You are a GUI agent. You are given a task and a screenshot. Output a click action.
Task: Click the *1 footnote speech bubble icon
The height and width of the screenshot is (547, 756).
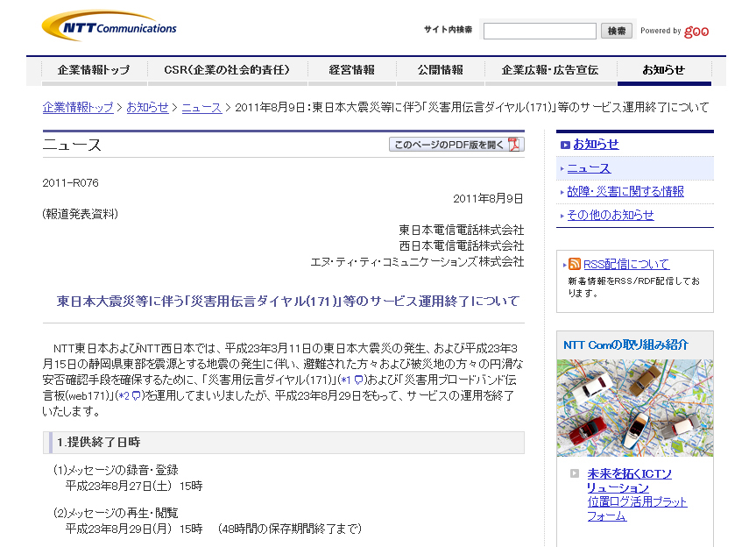[x=358, y=380]
